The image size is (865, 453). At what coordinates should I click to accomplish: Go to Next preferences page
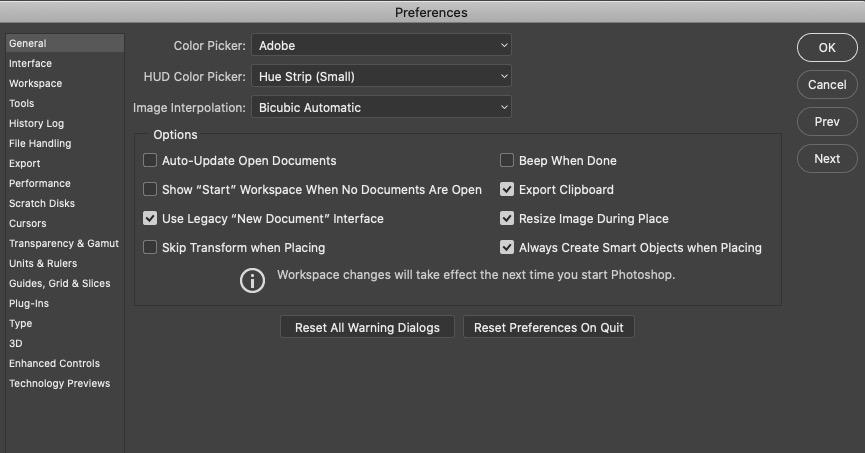[x=827, y=158]
